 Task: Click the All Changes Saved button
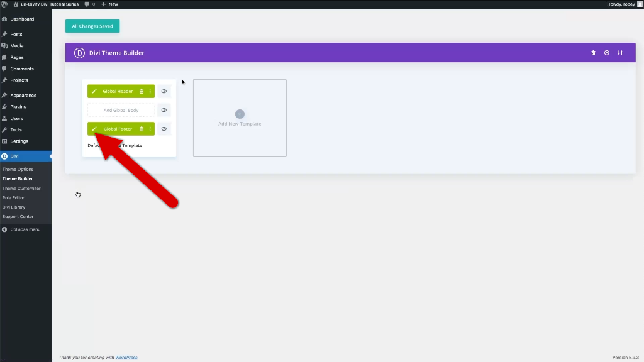pos(92,26)
